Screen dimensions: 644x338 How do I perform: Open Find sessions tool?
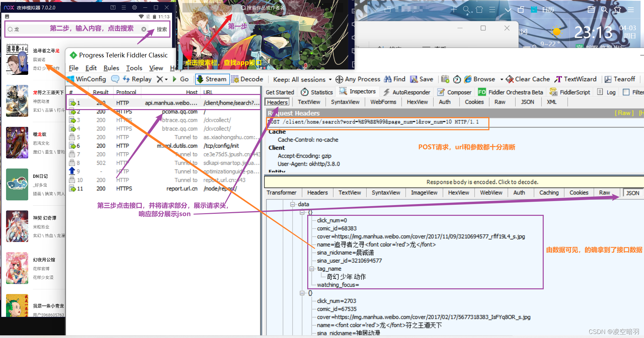(x=395, y=79)
